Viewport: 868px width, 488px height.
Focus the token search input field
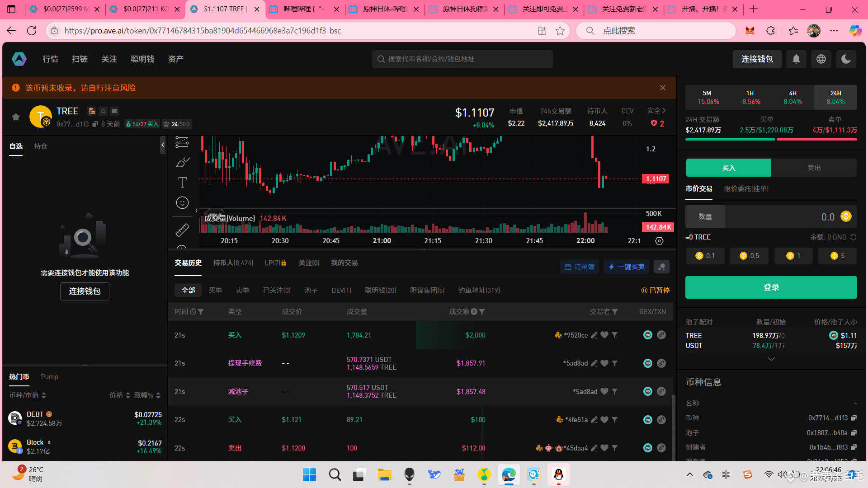click(x=462, y=59)
